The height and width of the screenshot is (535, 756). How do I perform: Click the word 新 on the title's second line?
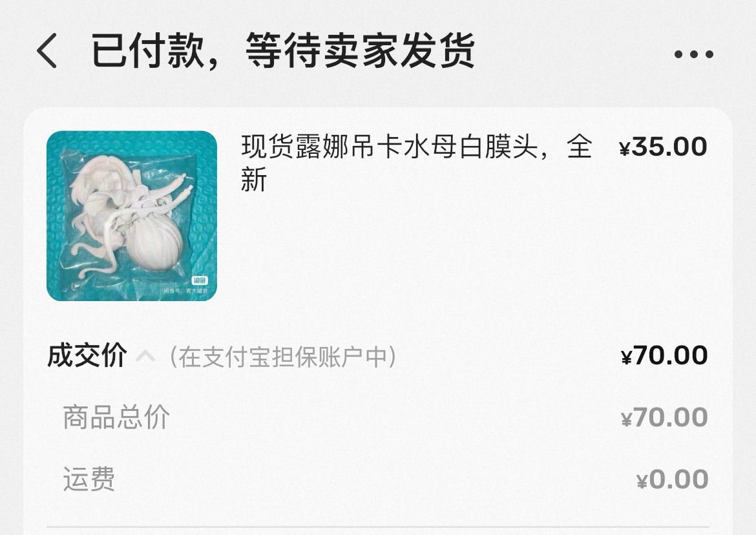pyautogui.click(x=253, y=181)
